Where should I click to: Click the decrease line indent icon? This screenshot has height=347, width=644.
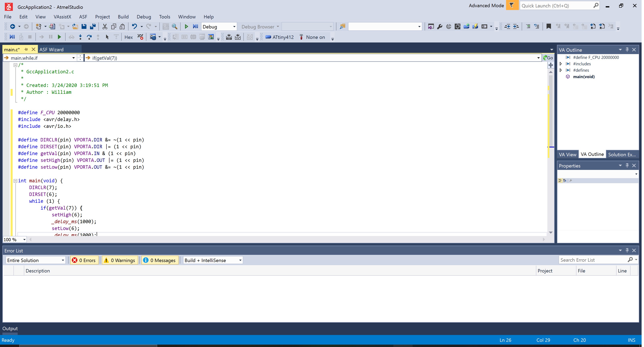(507, 26)
